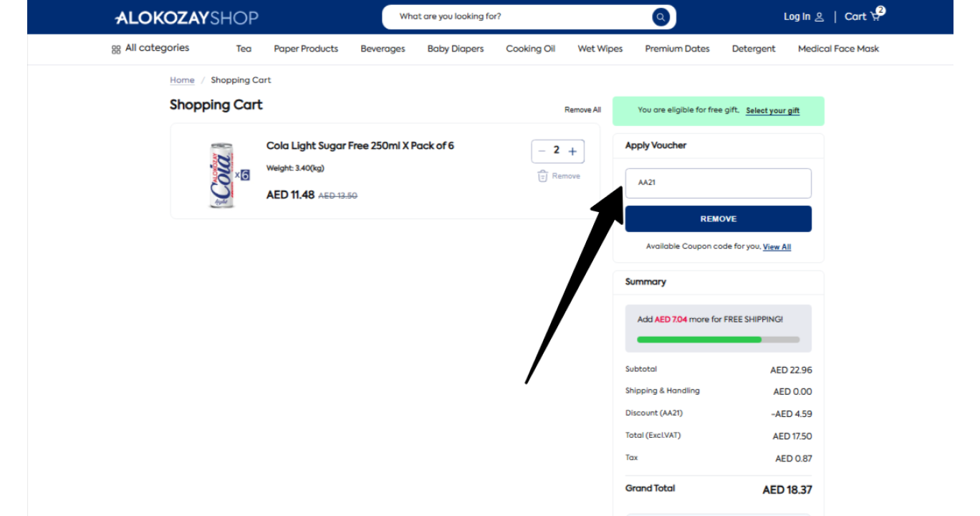Expand the All categories menu
The image size is (980, 516).
(157, 48)
